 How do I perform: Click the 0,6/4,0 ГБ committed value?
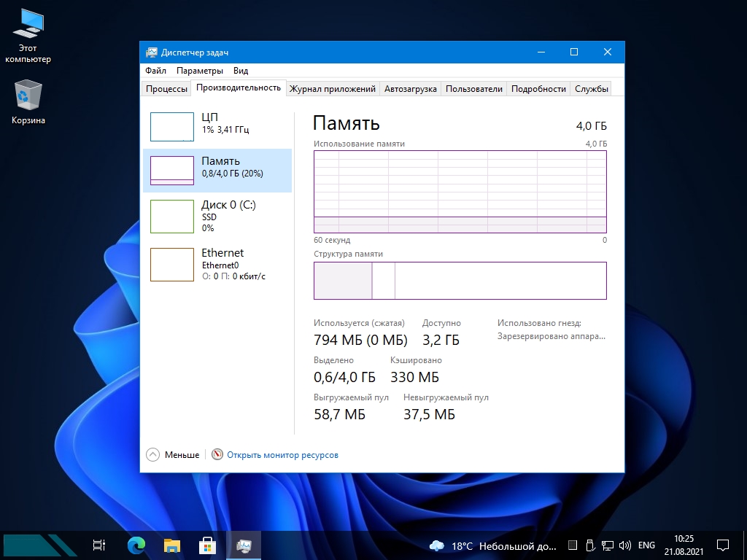344,377
